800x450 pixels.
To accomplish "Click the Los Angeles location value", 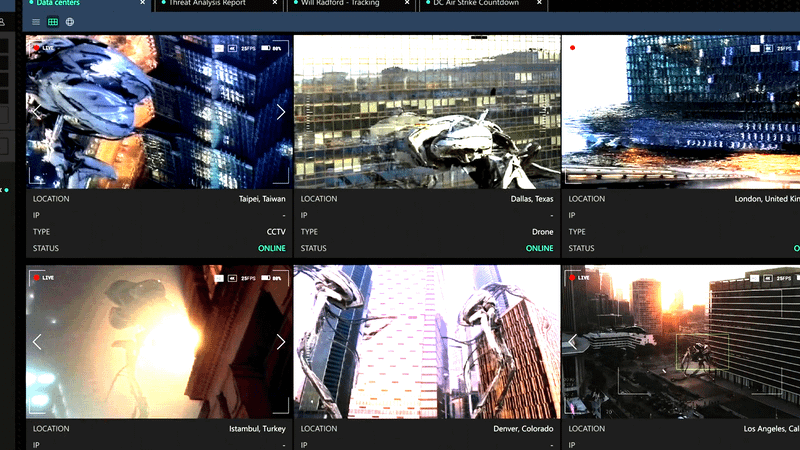I will point(771,429).
